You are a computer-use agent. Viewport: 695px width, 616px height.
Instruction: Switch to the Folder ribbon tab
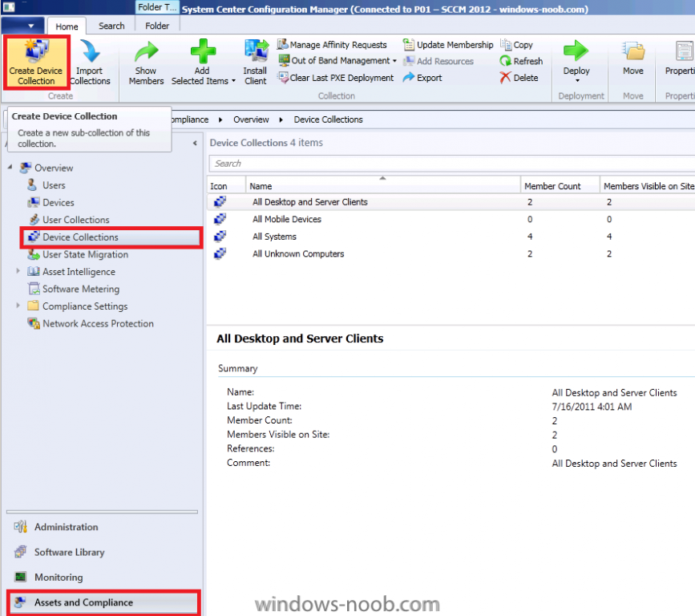tap(157, 26)
